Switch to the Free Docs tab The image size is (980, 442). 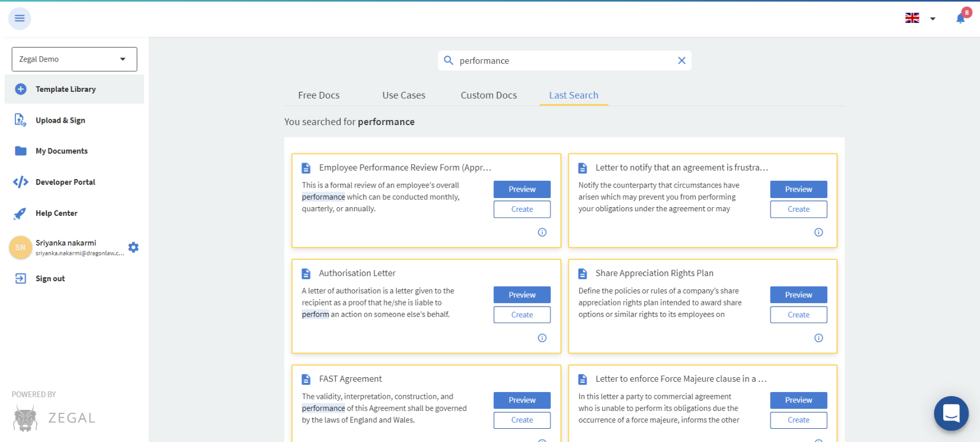click(319, 95)
